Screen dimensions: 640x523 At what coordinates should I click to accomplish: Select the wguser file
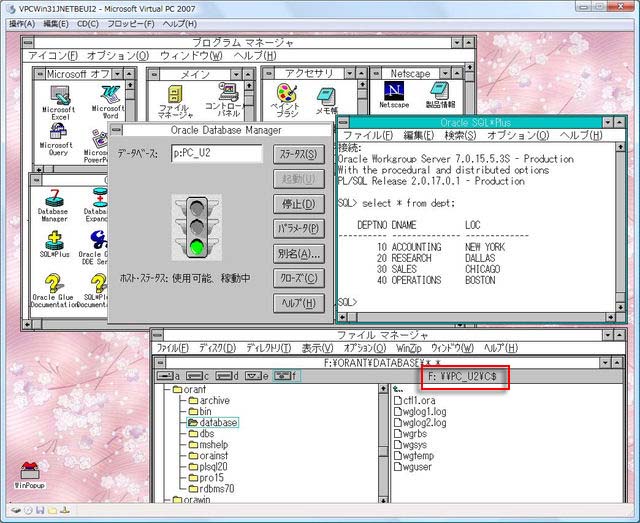413,467
